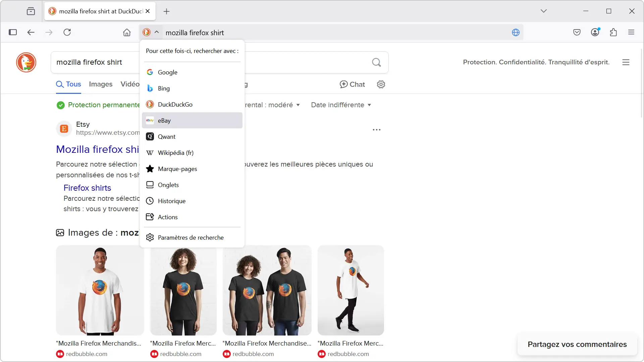Expand the Date indifférente dropdown
Screen dimensions: 644x362
pos(341,105)
